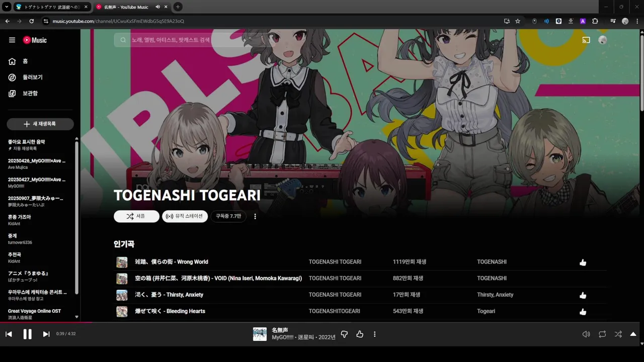Screen dimensions: 644x362
Task: Open the TOGENASHI album link for Wrong World
Action: click(492, 262)
